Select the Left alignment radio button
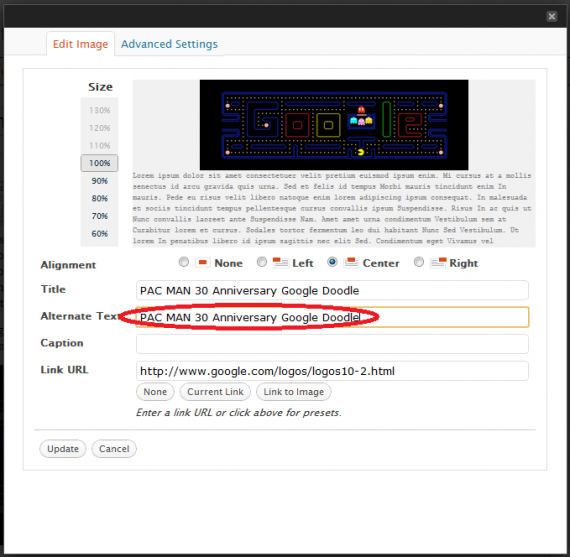 [262, 262]
